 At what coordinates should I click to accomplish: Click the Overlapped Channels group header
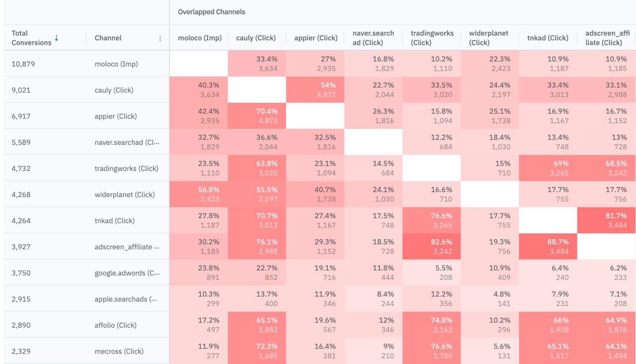211,12
